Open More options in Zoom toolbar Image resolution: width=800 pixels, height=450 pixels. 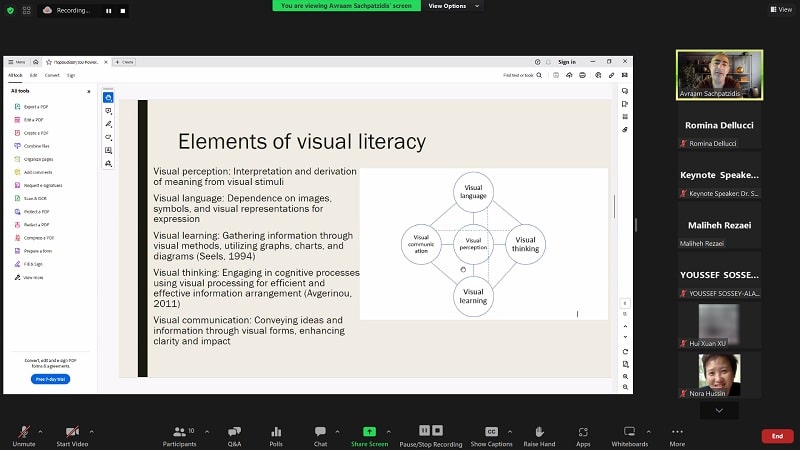click(x=677, y=435)
